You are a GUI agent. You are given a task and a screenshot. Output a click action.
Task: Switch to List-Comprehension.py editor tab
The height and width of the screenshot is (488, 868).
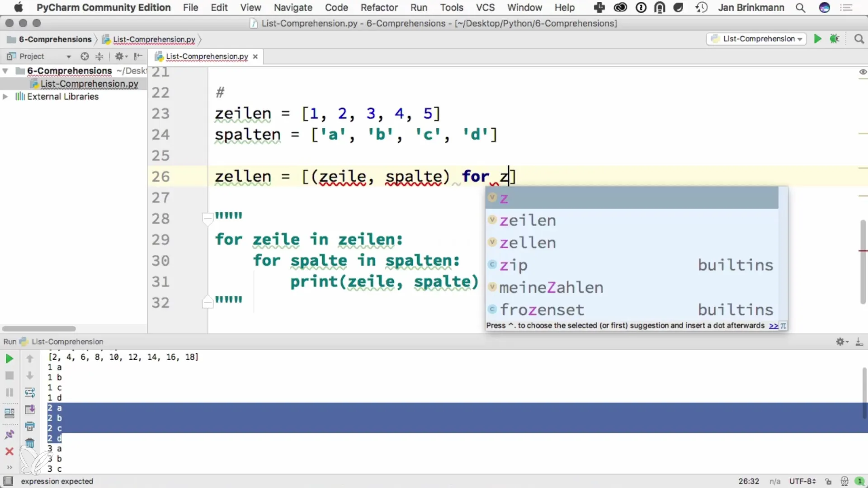click(x=207, y=56)
